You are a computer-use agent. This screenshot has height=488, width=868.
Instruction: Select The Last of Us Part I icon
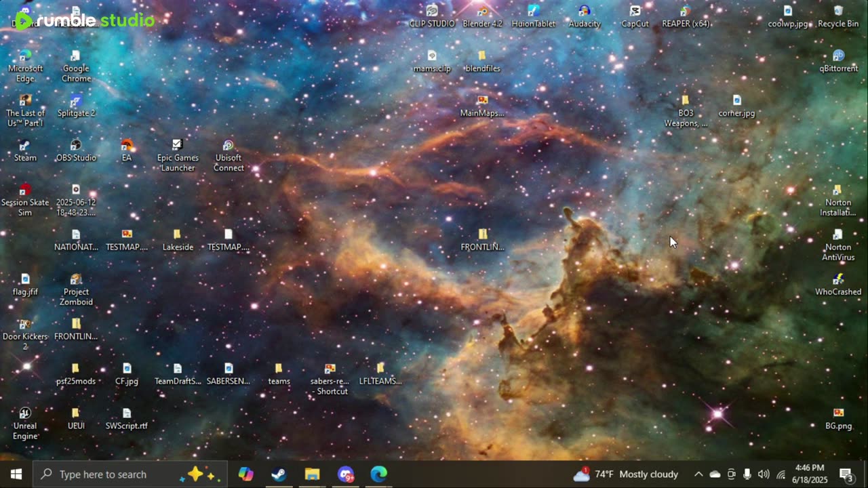[x=25, y=111]
